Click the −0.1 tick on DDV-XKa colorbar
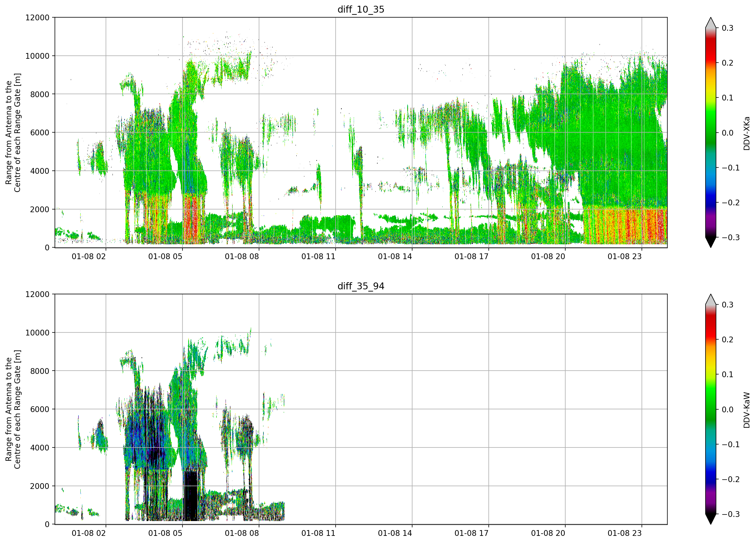The height and width of the screenshot is (543, 756). click(x=730, y=168)
